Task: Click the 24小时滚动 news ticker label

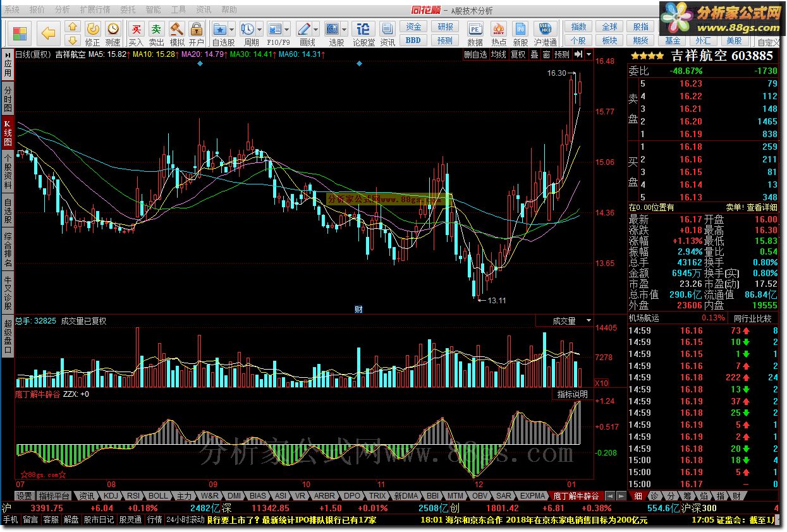Action: [x=185, y=520]
